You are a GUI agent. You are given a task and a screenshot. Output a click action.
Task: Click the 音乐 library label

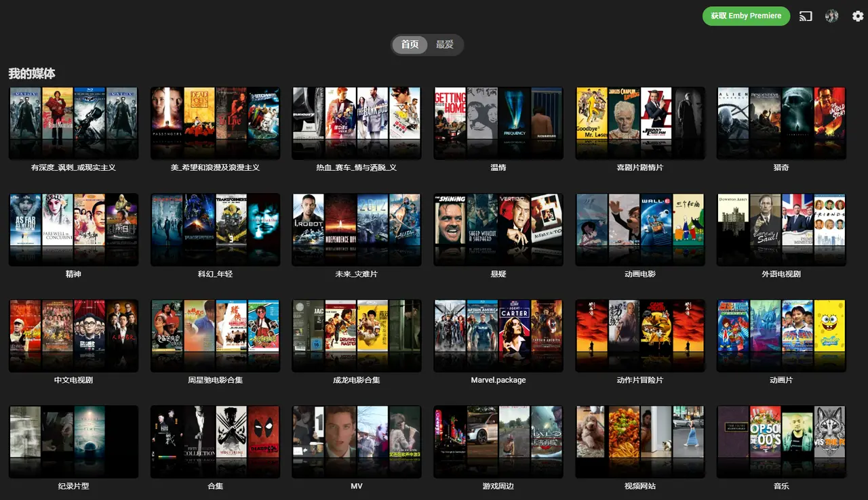click(781, 486)
